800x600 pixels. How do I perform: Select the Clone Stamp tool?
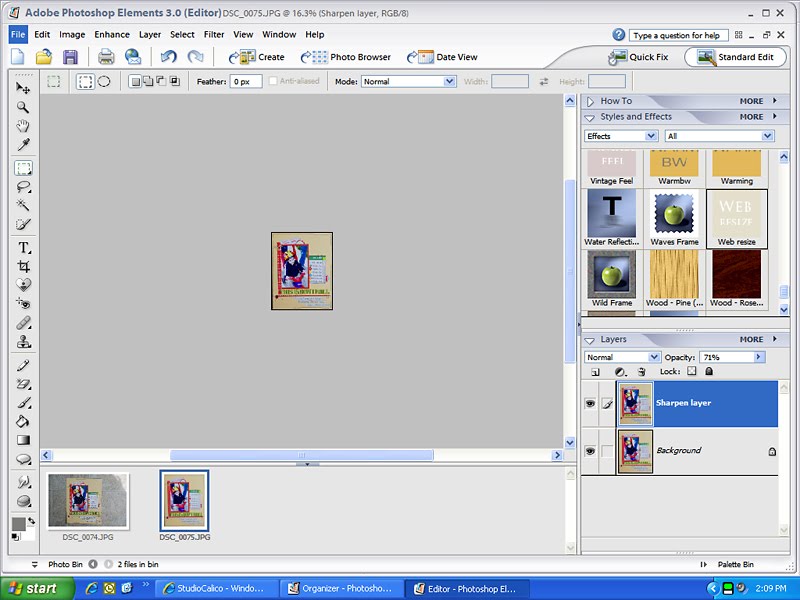[23, 341]
